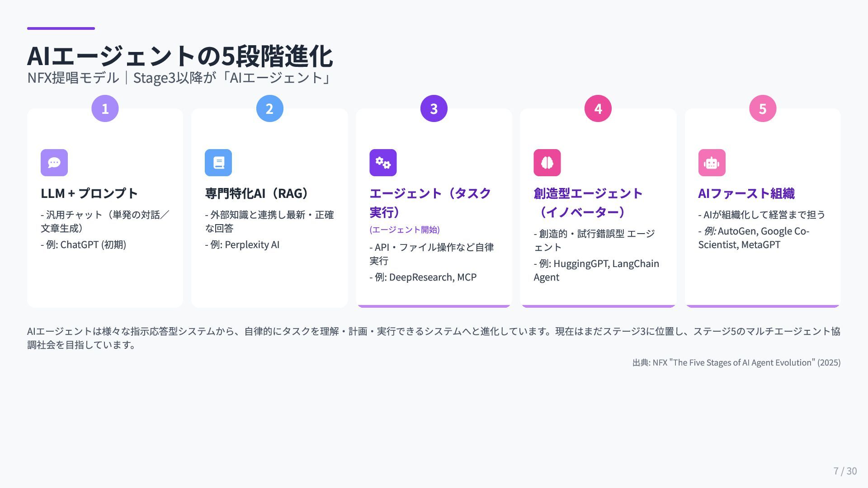The width and height of the screenshot is (868, 488).
Task: Click the source citation 出典: NFX
Action: 736,362
